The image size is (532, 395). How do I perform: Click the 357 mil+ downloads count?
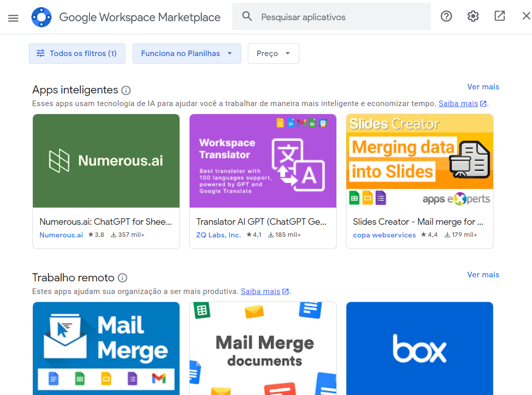pyautogui.click(x=128, y=235)
